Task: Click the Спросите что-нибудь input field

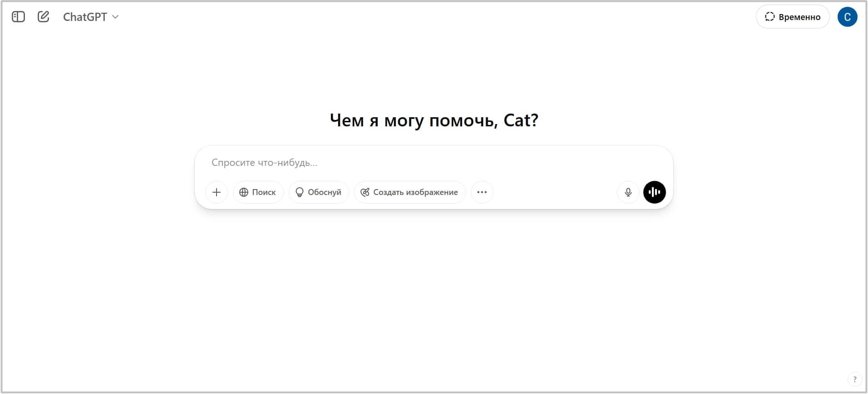Action: point(434,163)
